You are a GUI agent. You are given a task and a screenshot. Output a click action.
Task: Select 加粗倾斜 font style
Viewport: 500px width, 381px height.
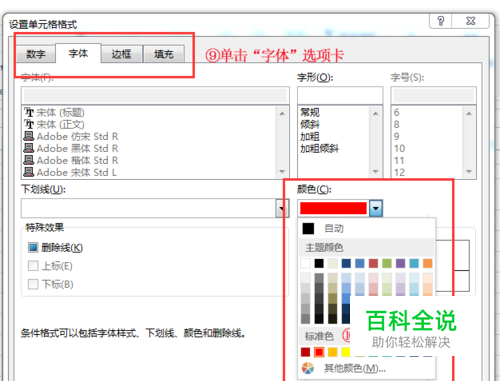click(319, 149)
